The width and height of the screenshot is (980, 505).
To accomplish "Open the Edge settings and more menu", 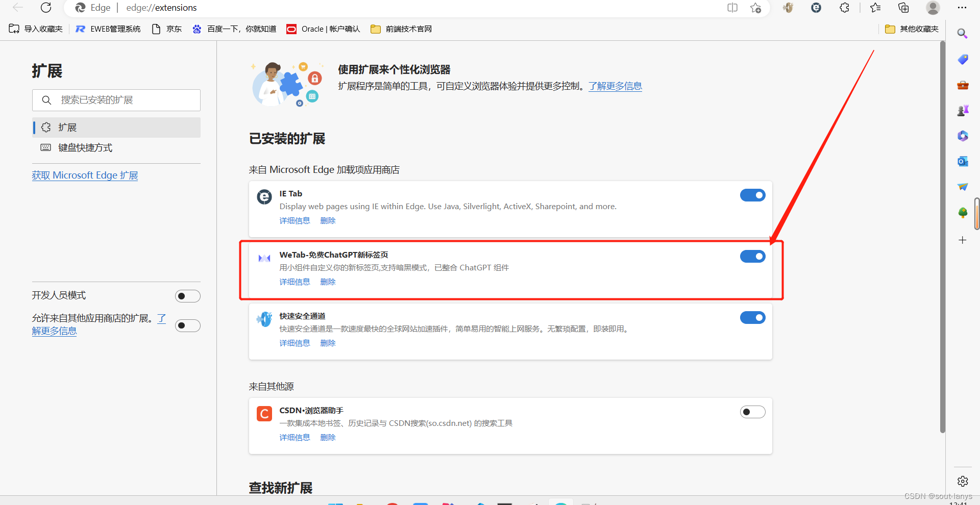I will [x=962, y=8].
